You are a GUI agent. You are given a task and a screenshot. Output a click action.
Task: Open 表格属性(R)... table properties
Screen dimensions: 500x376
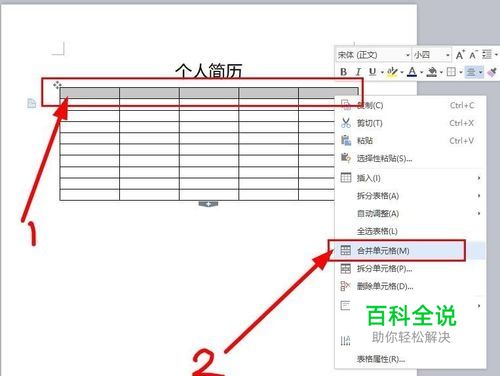point(410,359)
